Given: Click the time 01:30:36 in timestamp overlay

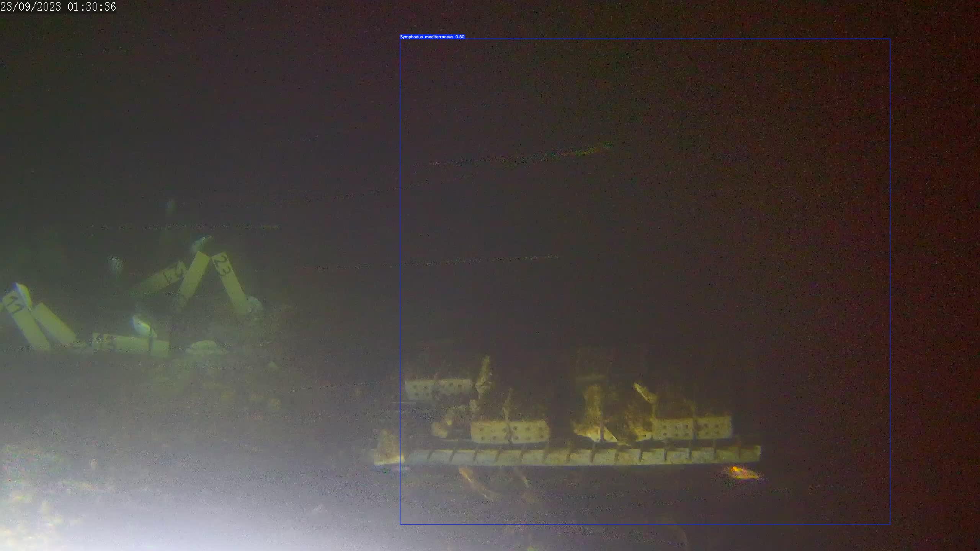Looking at the screenshot, I should [92, 7].
